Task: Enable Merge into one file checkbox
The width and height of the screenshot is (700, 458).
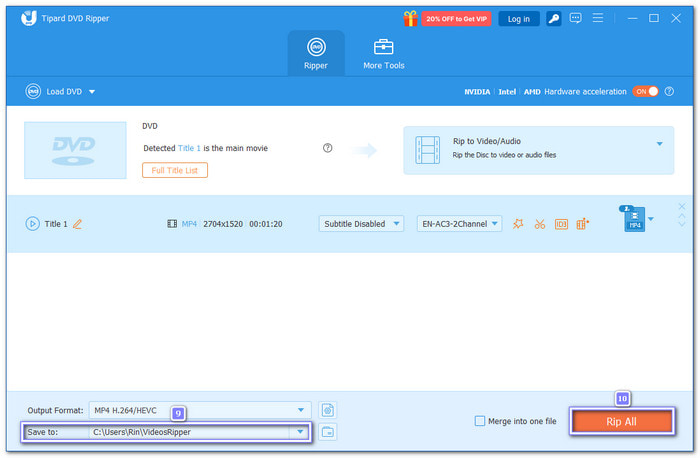Action: coord(480,421)
